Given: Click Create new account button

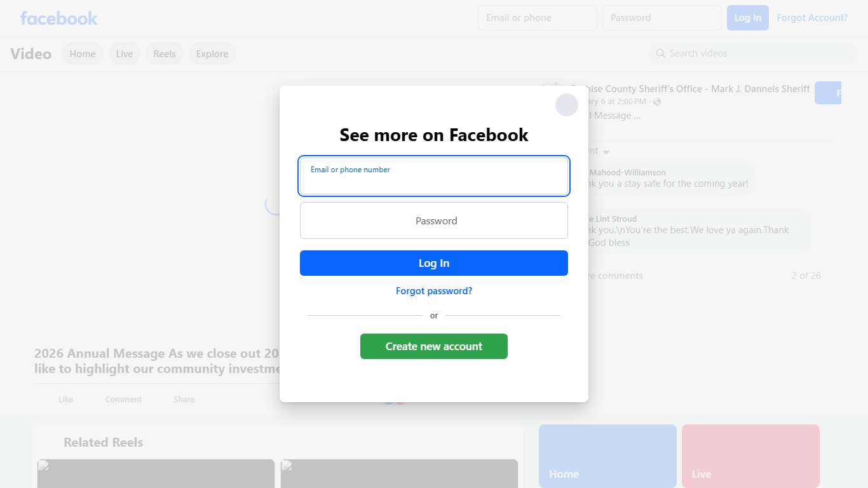Looking at the screenshot, I should pos(434,346).
